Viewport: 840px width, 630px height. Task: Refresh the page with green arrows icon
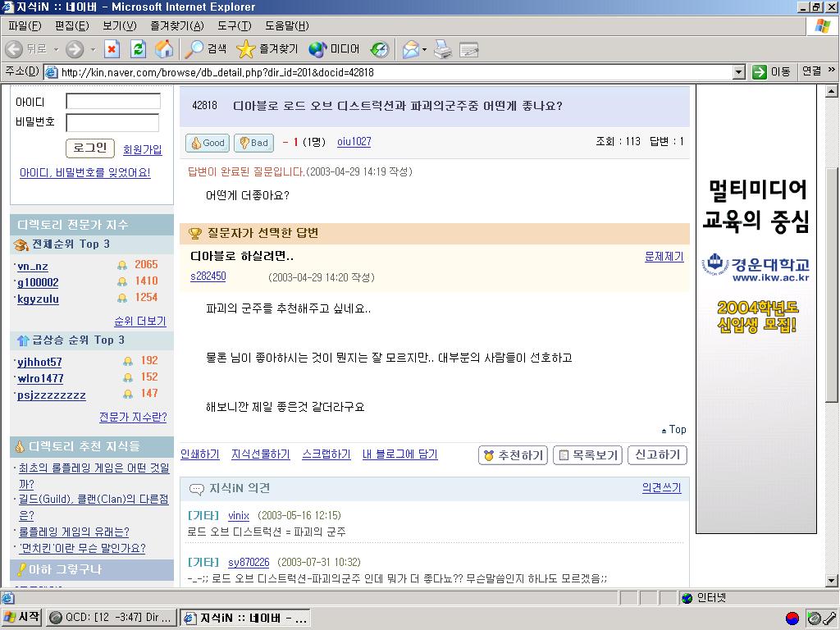[138, 49]
